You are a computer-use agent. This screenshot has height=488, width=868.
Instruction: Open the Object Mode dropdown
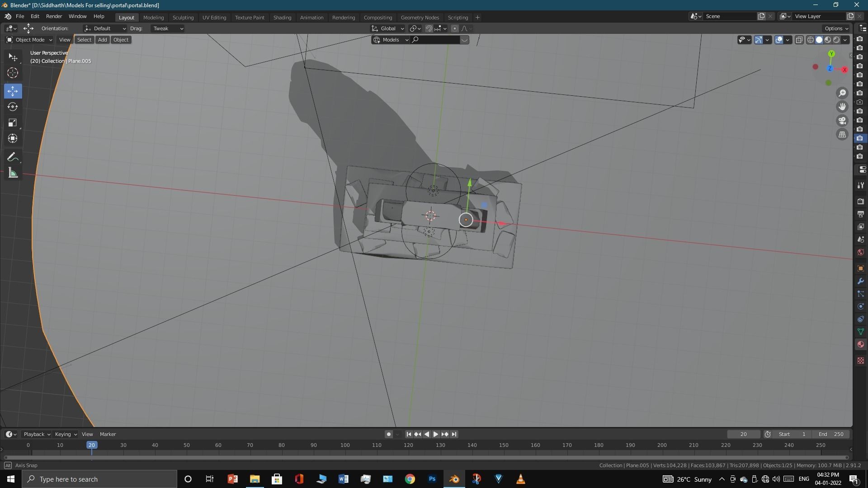pyautogui.click(x=29, y=40)
